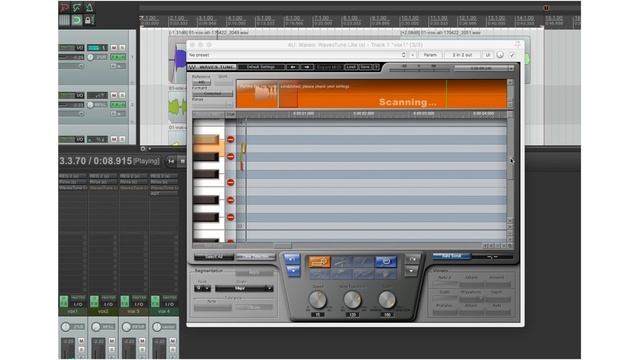Toggle the blue Auto Scroll button
Viewport: 640px width, 360px height.
click(x=451, y=256)
